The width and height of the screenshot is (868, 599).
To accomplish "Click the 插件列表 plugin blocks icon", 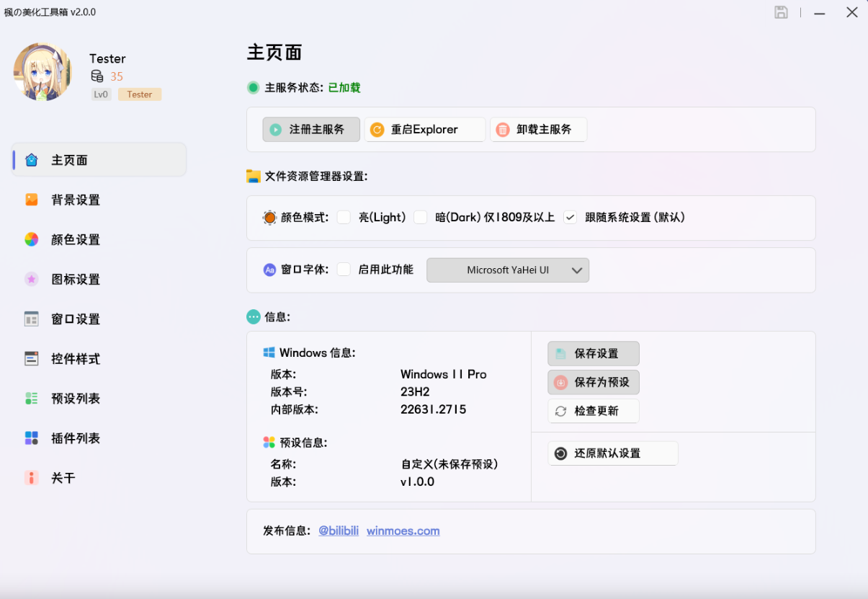I will click(32, 438).
